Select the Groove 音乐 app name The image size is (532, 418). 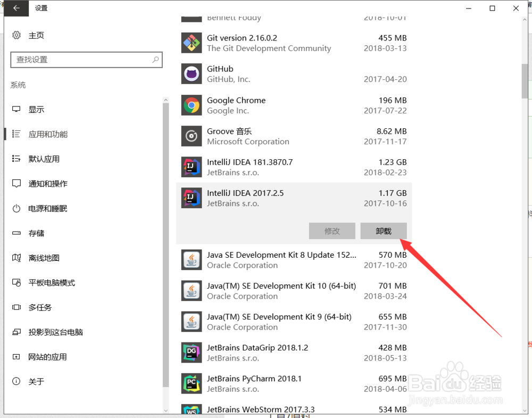(x=229, y=131)
